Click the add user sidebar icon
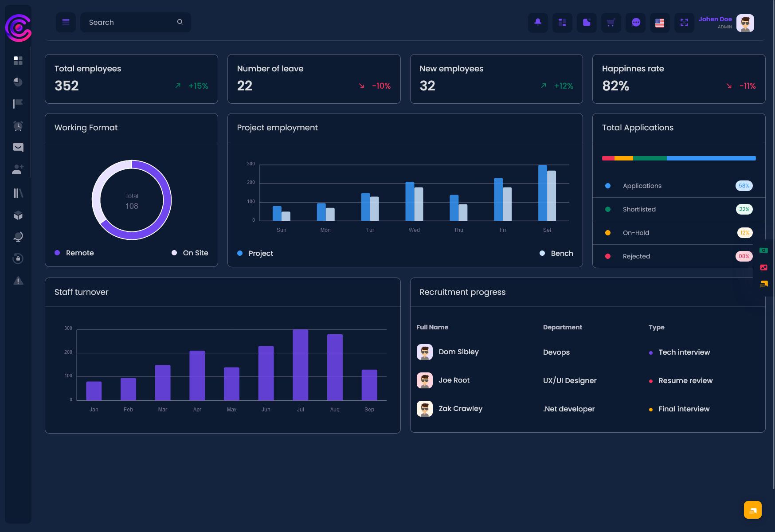 pyautogui.click(x=18, y=169)
